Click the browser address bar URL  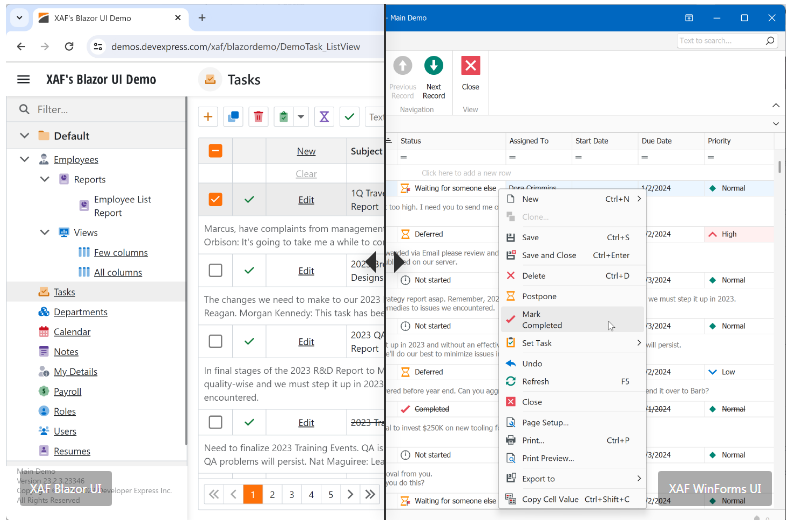pyautogui.click(x=236, y=46)
